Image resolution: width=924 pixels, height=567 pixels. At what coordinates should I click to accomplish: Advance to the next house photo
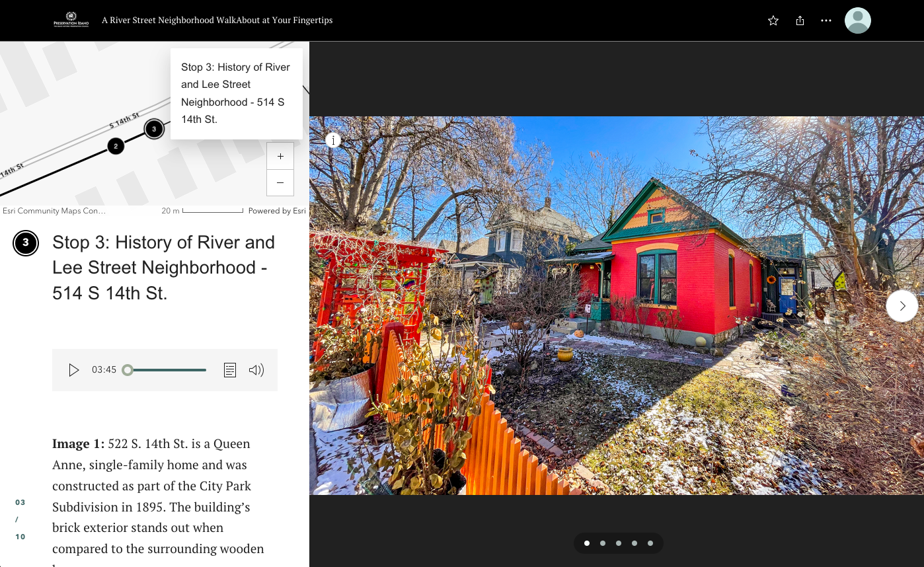(x=902, y=305)
